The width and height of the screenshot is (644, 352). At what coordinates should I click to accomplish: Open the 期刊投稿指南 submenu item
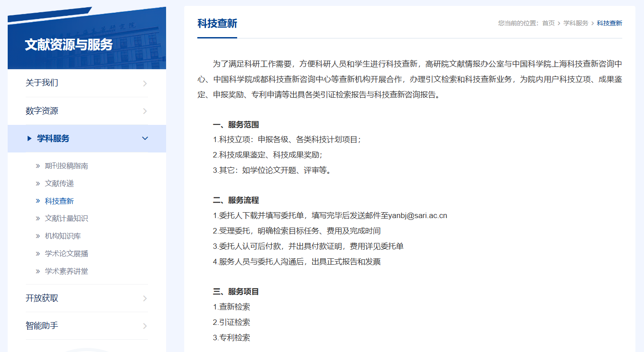(66, 166)
